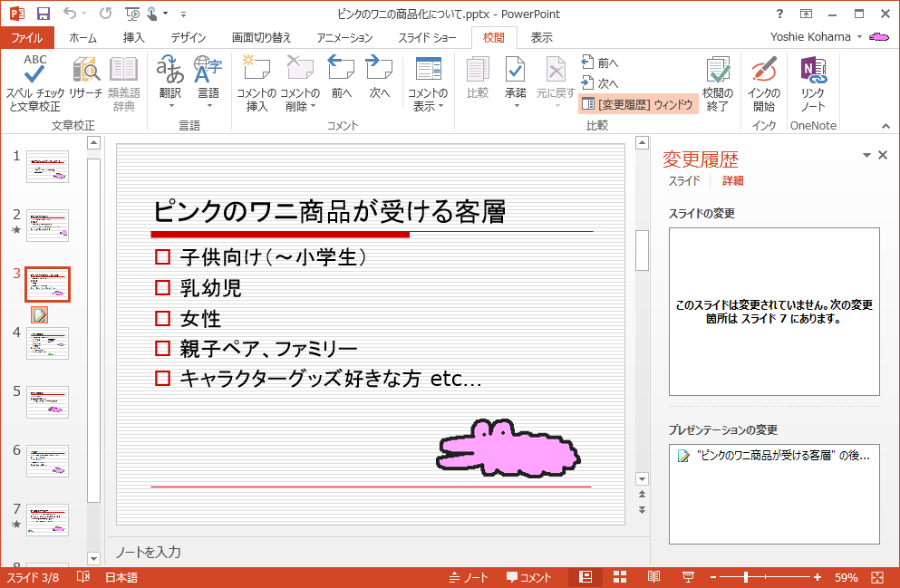Toggle Comments (コメント) pane in status bar
The height and width of the screenshot is (588, 900).
[528, 577]
